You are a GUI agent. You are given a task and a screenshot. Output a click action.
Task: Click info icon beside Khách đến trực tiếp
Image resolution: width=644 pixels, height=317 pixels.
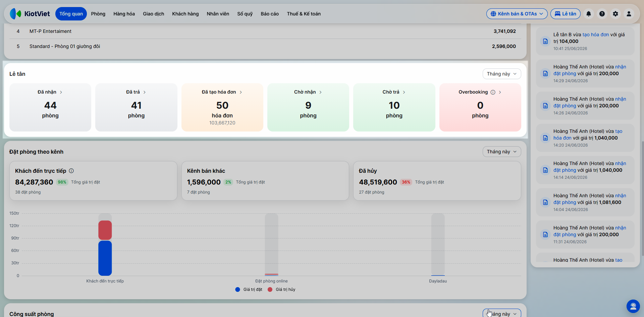[71, 171]
